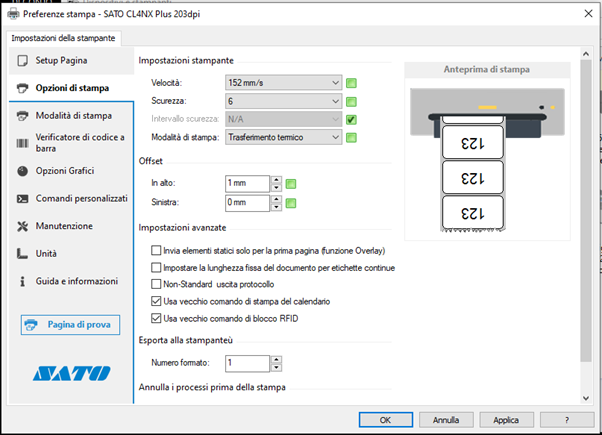Click the In alto offset input field
Image resolution: width=602 pixels, height=435 pixels.
[248, 184]
